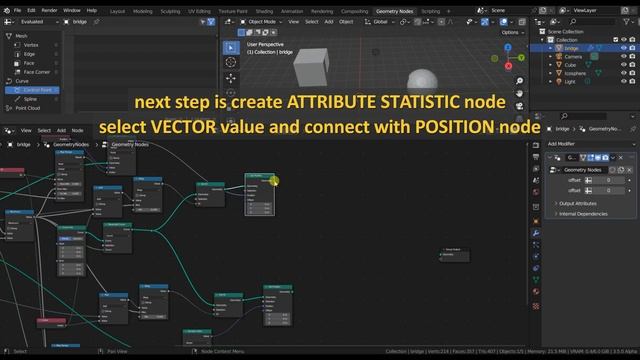Click the first offset value field
The image size is (640, 360).
click(x=608, y=180)
